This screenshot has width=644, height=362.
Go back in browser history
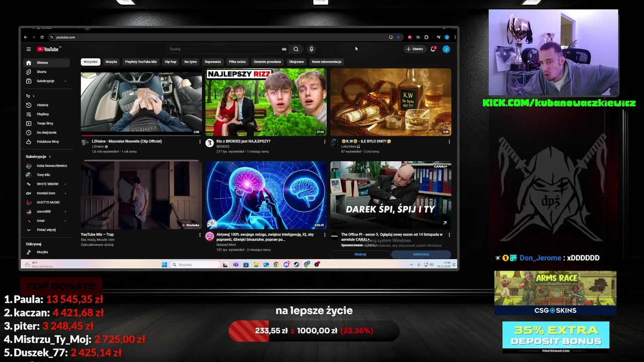(26, 37)
